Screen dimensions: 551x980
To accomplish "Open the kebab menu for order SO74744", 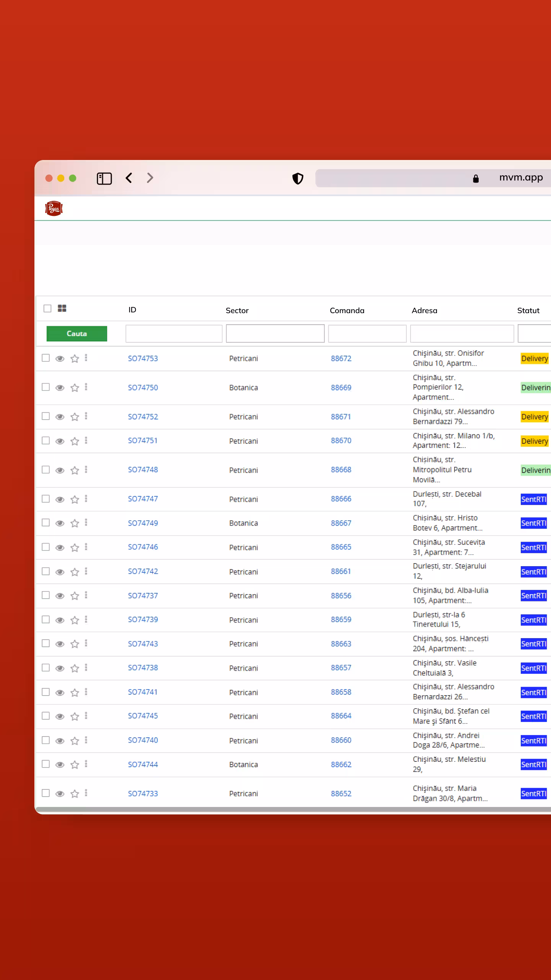I will 86,764.
